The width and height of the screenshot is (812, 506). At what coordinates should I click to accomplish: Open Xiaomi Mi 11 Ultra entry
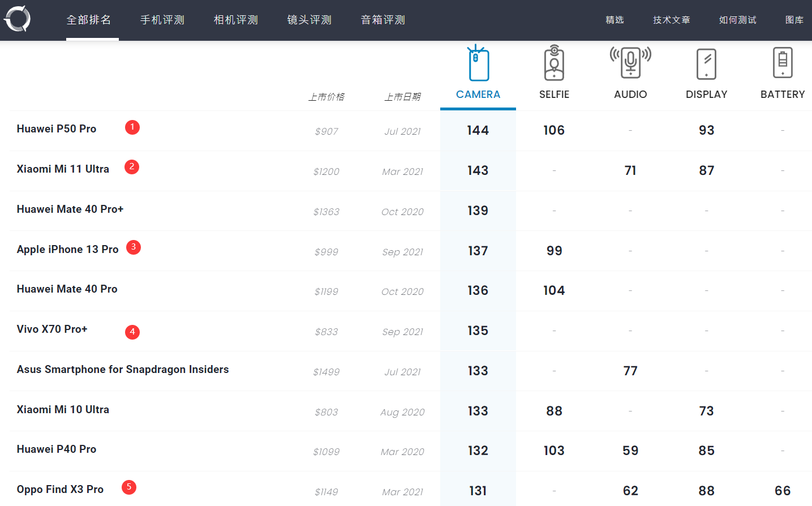coord(63,169)
